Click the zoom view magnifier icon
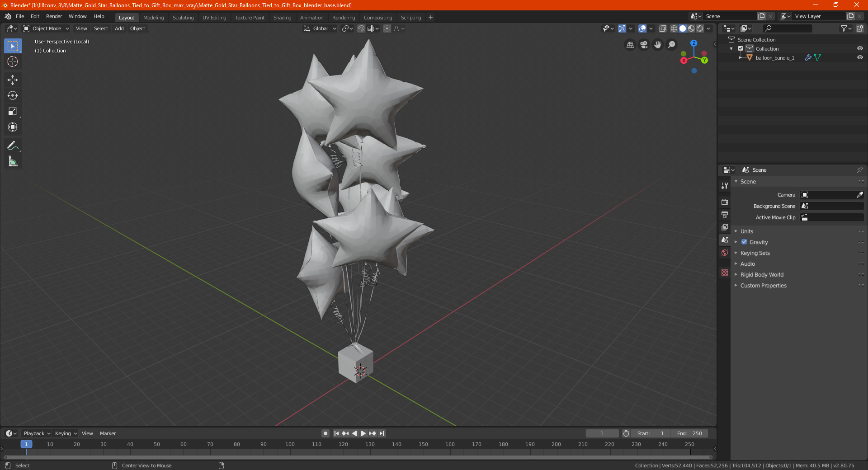 click(672, 45)
